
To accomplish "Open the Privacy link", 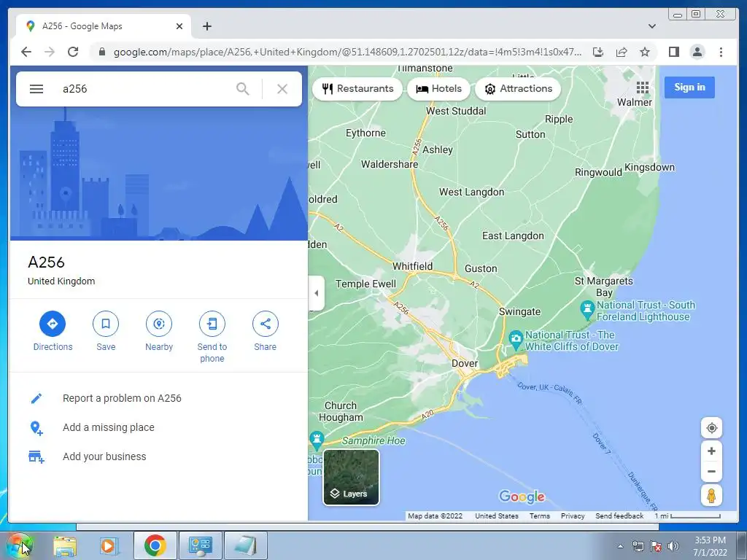I will 573,516.
